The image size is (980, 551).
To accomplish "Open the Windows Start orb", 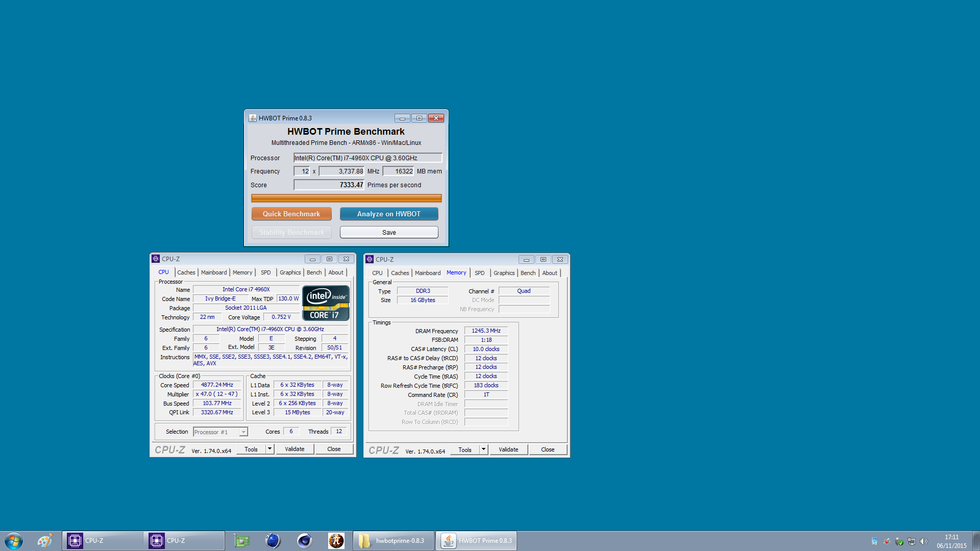I will tap(14, 541).
